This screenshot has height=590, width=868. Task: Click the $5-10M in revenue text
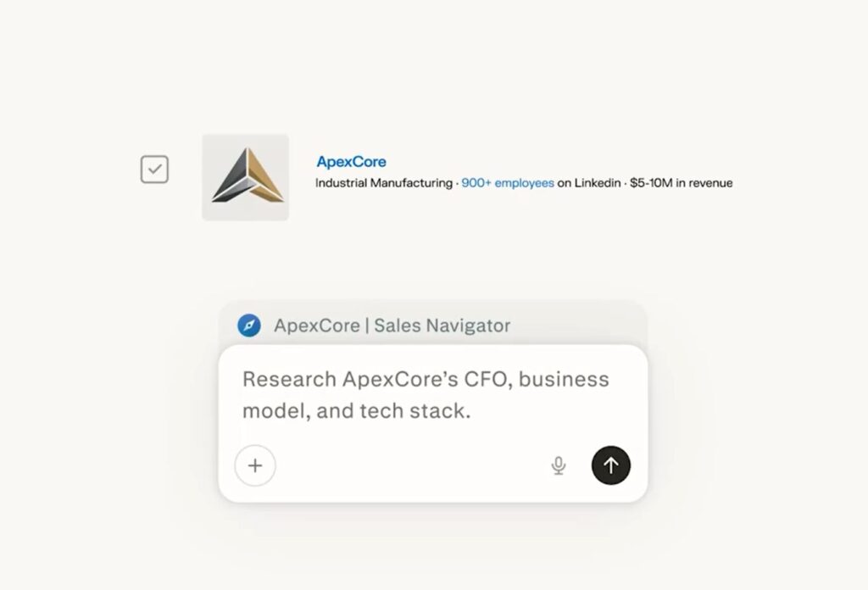(x=681, y=183)
